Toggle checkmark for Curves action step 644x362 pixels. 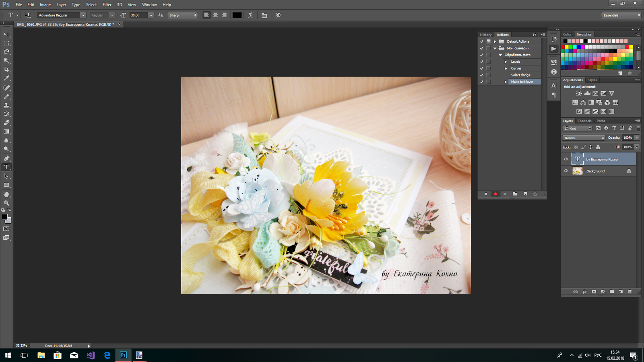(x=481, y=68)
